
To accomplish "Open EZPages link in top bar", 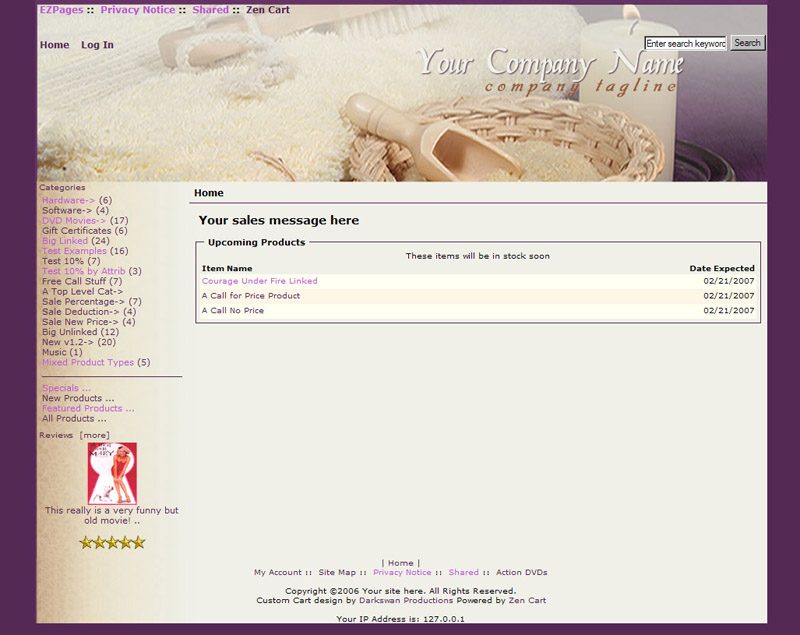I will coord(61,10).
